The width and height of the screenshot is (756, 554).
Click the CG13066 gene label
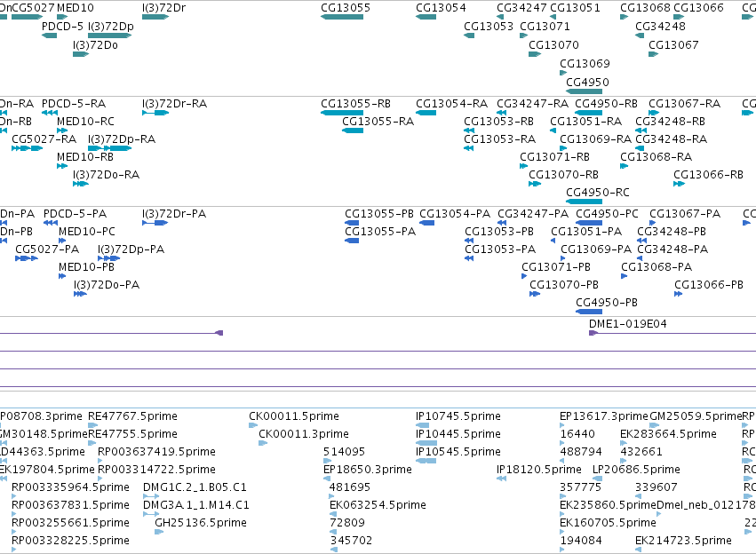coord(698,8)
